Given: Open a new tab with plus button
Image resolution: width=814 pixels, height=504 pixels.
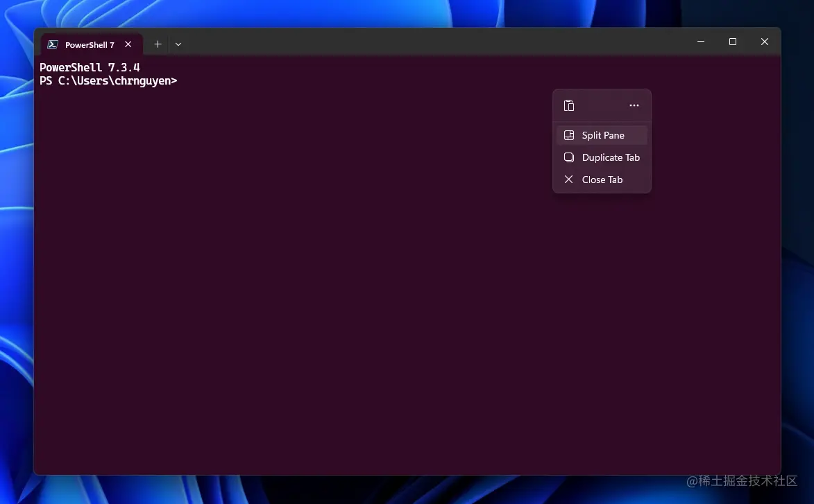Looking at the screenshot, I should [158, 44].
